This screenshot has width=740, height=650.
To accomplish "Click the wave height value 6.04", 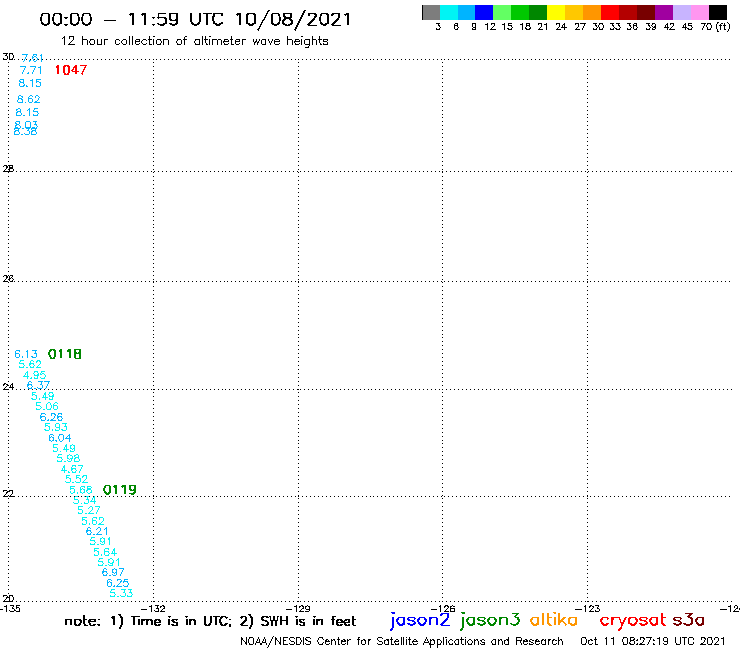I will [x=59, y=438].
